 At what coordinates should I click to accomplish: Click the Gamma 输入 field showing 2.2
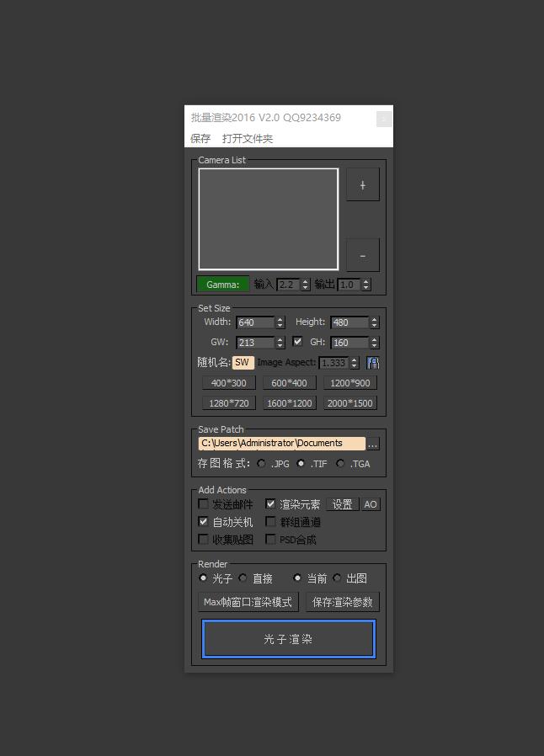[x=289, y=285]
